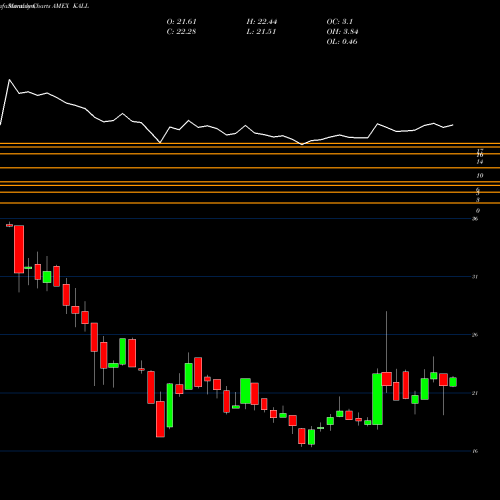Click the 26 price axis label
The image size is (500, 500).
pyautogui.click(x=475, y=335)
